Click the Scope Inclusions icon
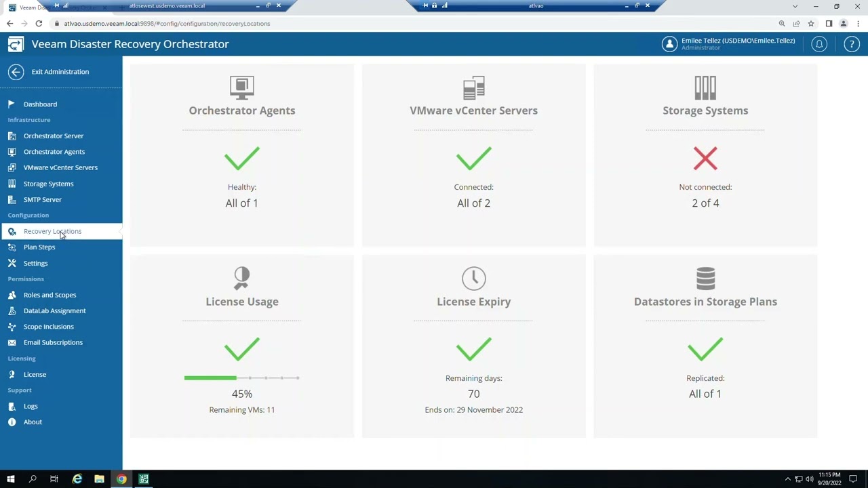Screen dimensions: 868x488 (x=12, y=327)
